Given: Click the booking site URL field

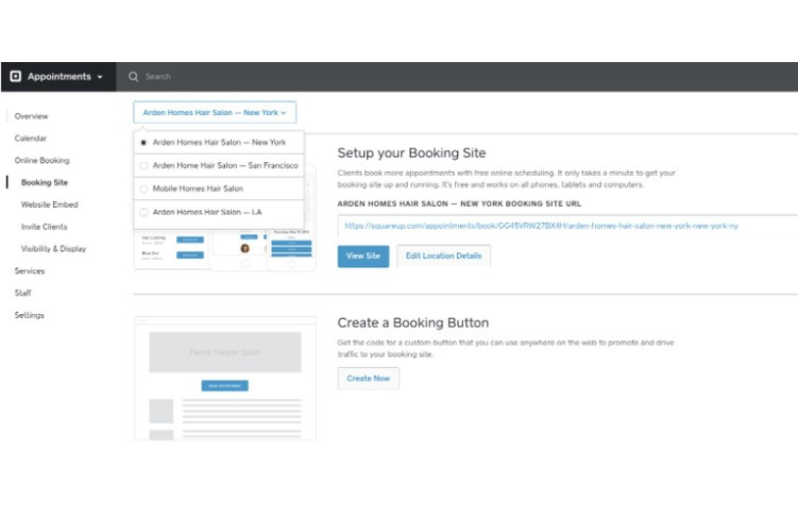Looking at the screenshot, I should 568,226.
